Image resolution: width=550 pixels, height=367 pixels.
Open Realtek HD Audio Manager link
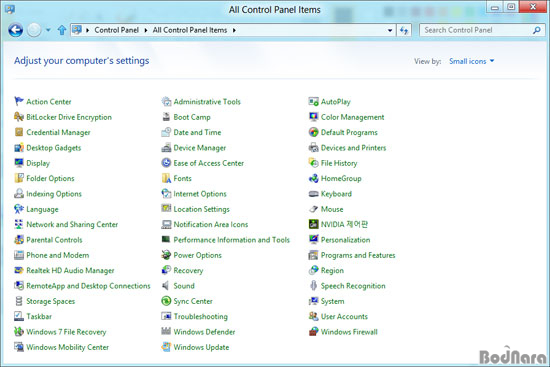pyautogui.click(x=70, y=270)
